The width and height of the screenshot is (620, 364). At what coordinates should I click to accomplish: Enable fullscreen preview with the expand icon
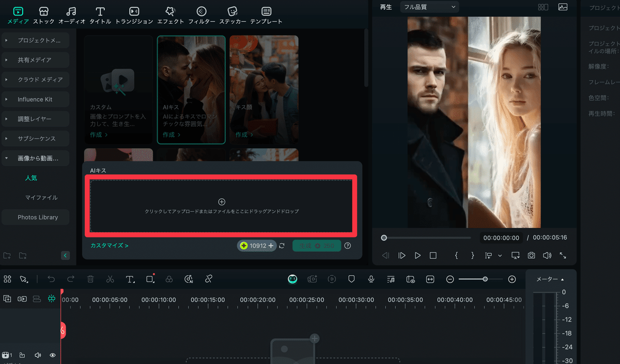563,255
